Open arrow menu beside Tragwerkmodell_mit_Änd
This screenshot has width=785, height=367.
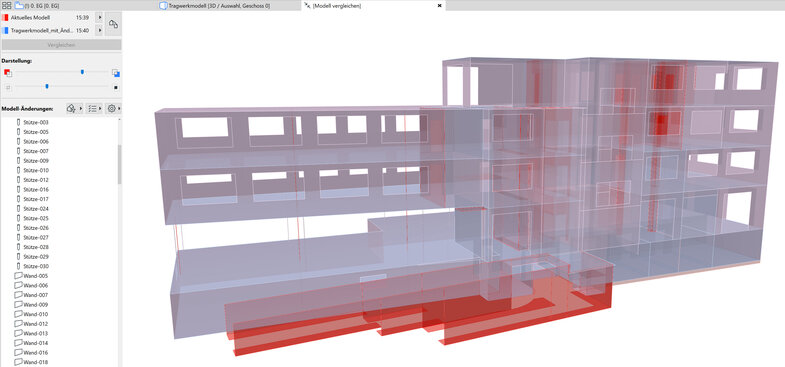point(99,31)
